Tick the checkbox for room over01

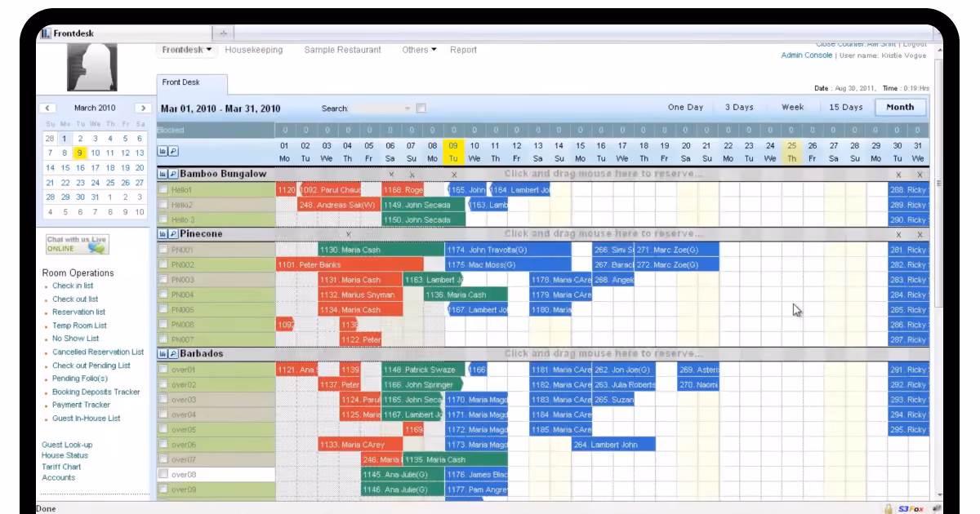pyautogui.click(x=163, y=370)
